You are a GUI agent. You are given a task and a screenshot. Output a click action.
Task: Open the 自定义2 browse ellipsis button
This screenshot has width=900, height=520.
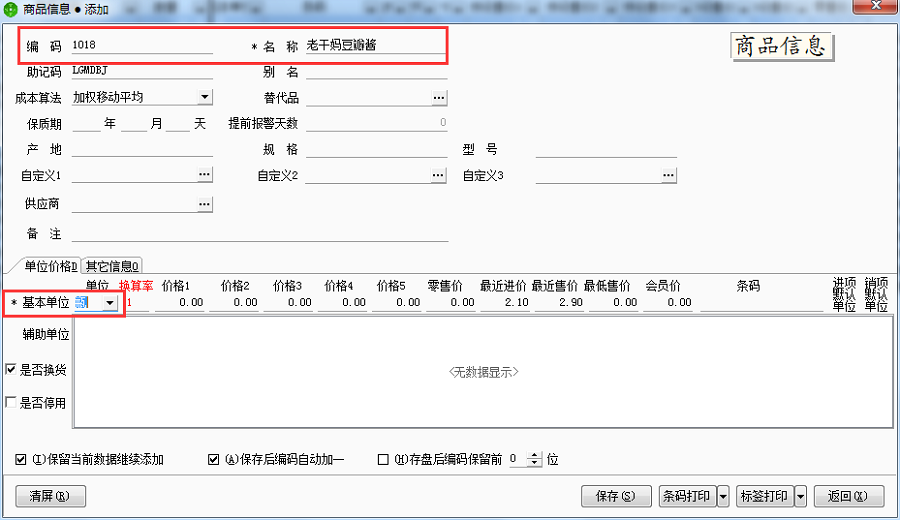click(x=438, y=175)
